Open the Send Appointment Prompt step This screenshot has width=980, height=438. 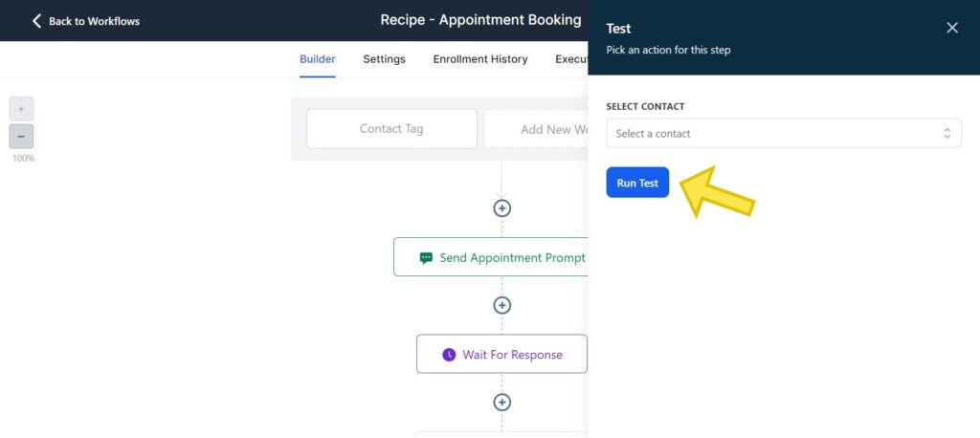[x=512, y=258]
